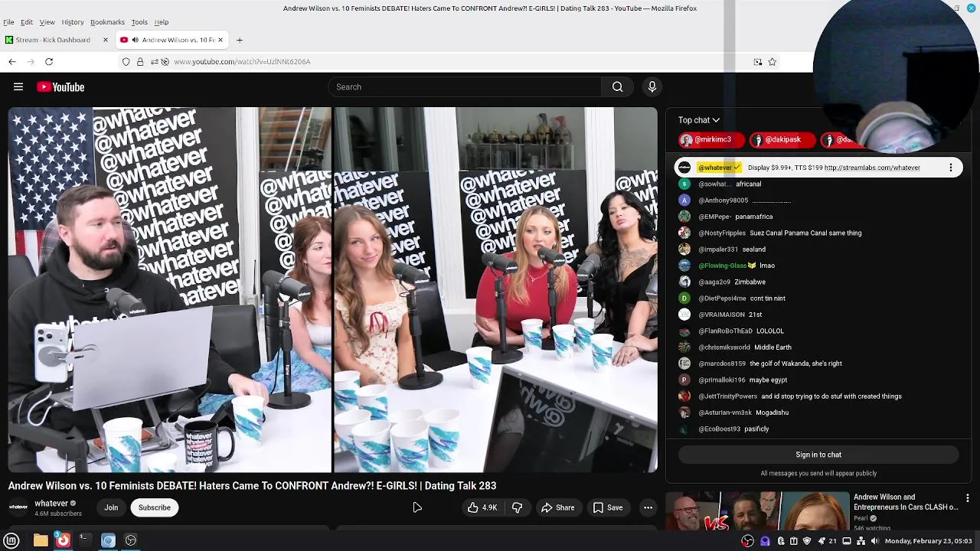Save the video to a playlist
The width and height of the screenshot is (980, 551).
[607, 507]
